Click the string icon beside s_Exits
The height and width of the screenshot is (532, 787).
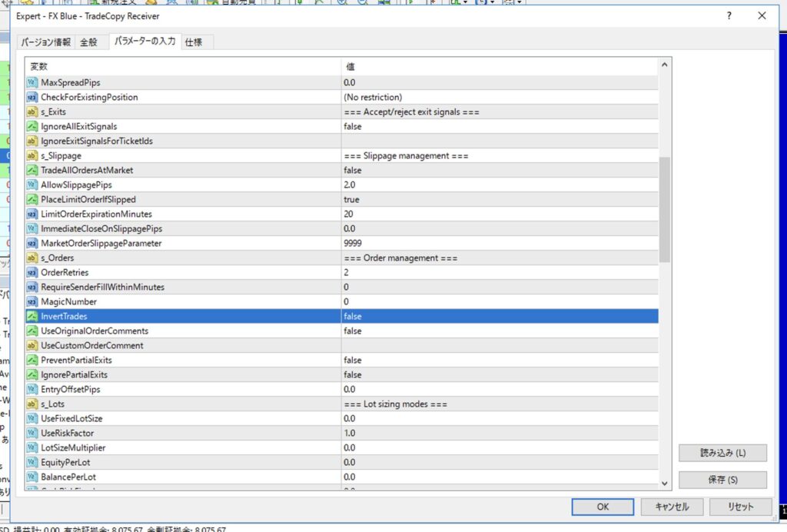(32, 111)
